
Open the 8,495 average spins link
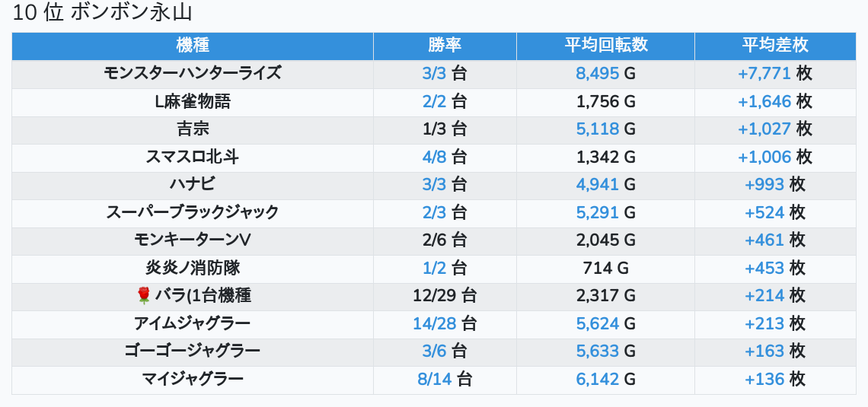(597, 74)
